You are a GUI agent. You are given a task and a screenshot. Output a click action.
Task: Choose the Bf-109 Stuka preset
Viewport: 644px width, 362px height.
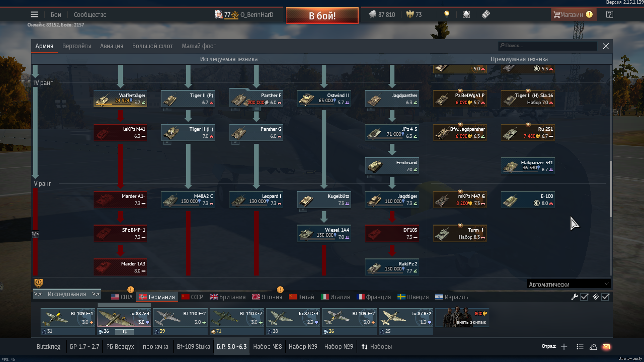pos(194,347)
